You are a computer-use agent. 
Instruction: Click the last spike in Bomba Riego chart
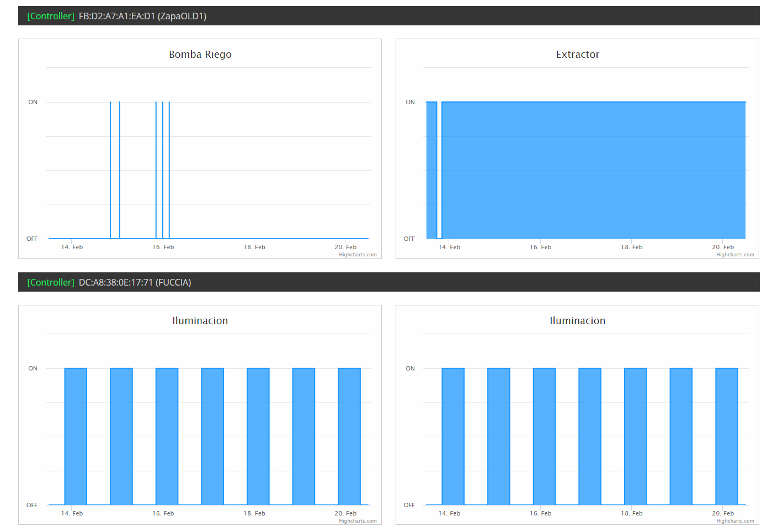tap(169, 165)
